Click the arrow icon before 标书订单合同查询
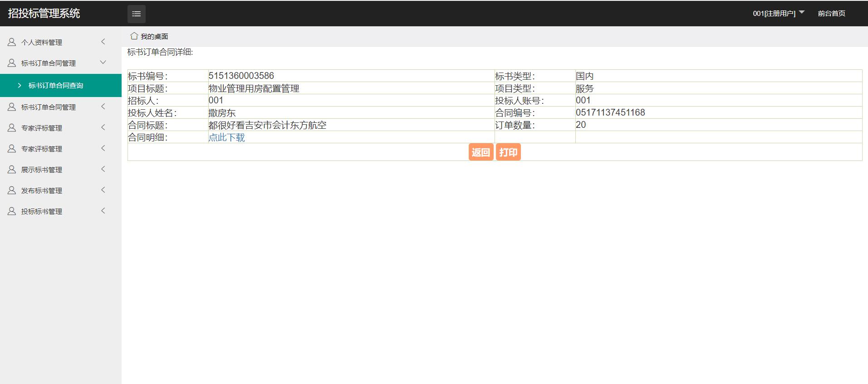Image resolution: width=868 pixels, height=384 pixels. [x=20, y=85]
